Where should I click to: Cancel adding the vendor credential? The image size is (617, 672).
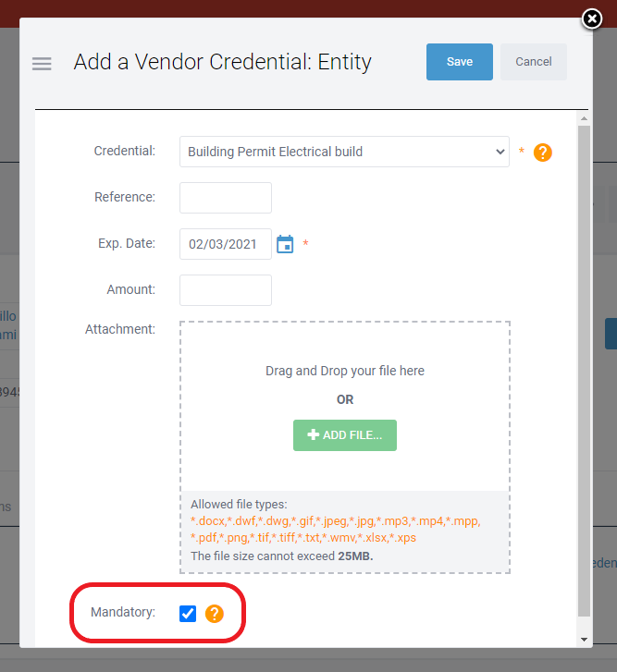(533, 62)
